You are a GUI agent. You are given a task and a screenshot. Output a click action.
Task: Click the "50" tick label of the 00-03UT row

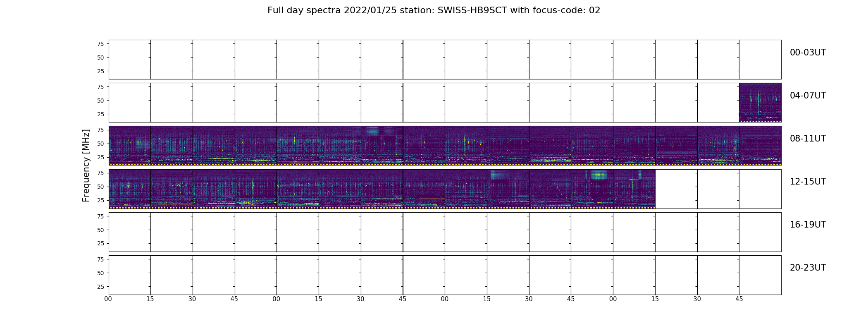point(100,58)
